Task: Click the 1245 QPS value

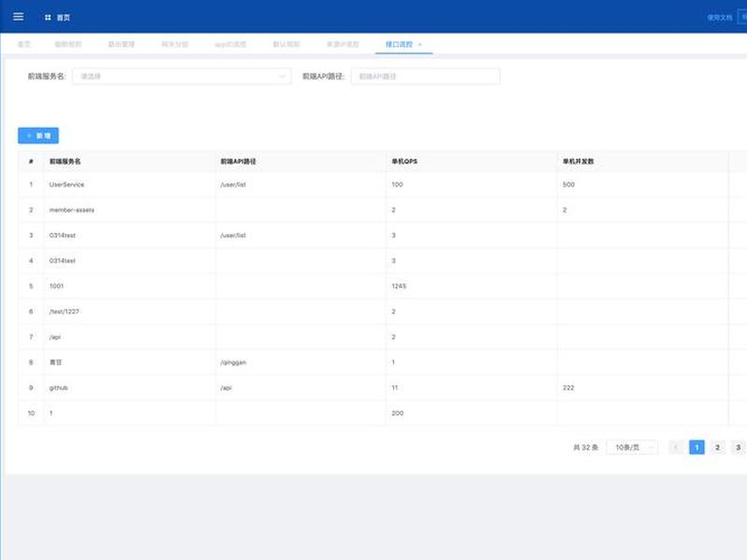Action: click(x=399, y=287)
